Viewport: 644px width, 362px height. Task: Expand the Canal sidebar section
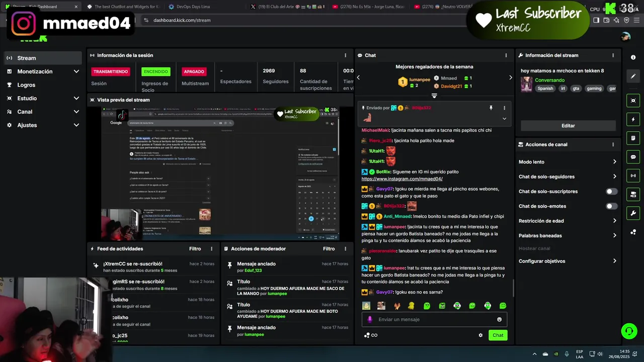click(x=43, y=112)
